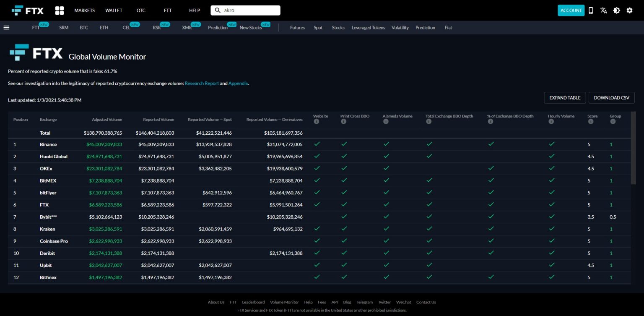The image size is (644, 316).
Task: Open the CEL quick link
Action: click(127, 28)
